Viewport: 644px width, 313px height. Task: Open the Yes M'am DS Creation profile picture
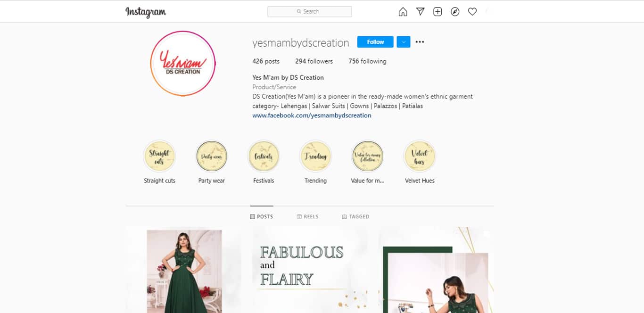tap(183, 64)
